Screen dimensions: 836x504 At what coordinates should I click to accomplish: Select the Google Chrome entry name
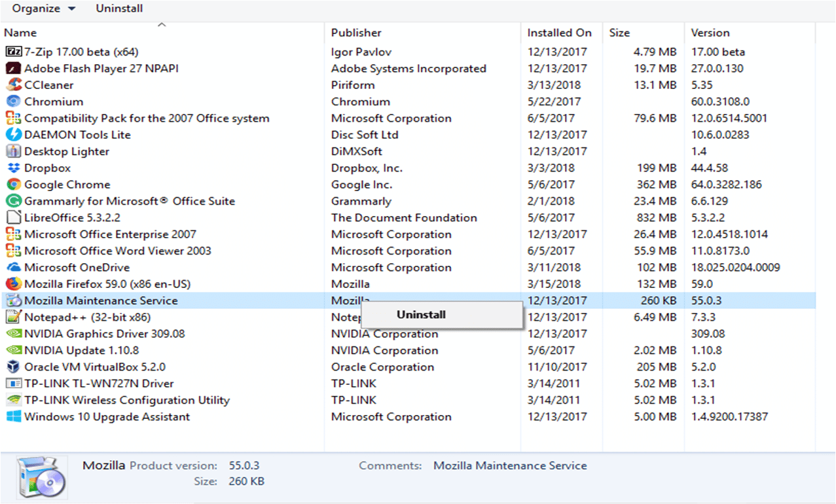67,185
